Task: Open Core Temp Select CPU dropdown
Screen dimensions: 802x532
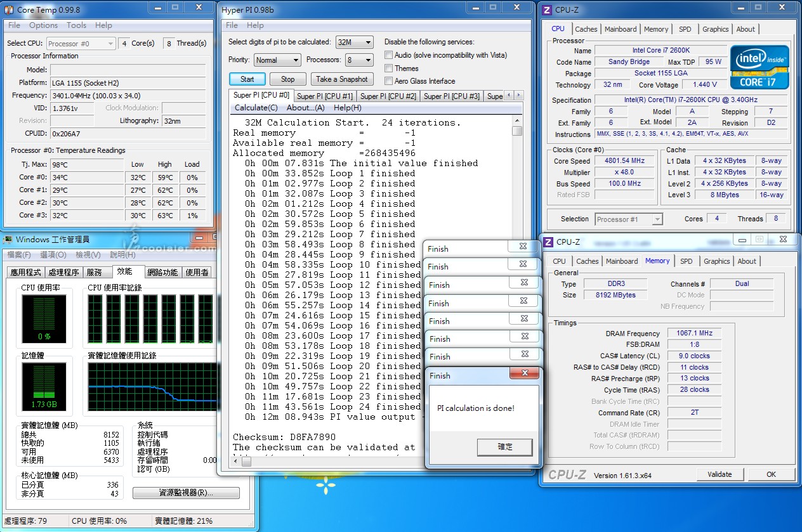Action: [81, 43]
